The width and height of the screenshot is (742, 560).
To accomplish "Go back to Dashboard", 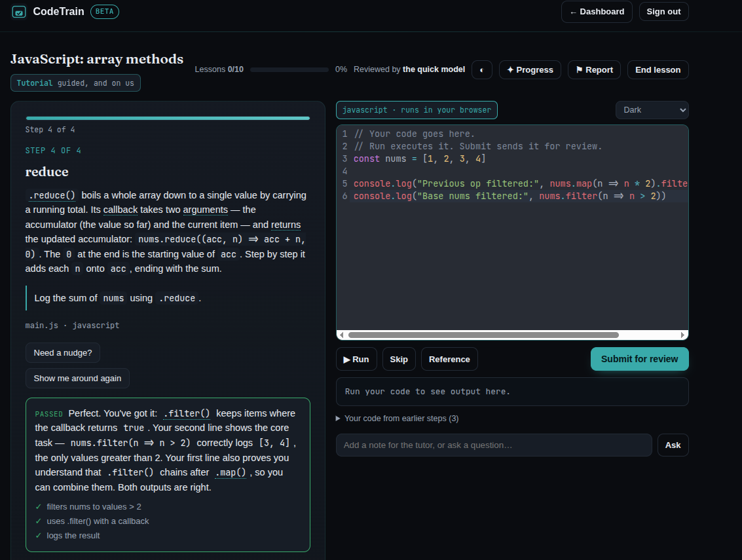I will pos(597,12).
